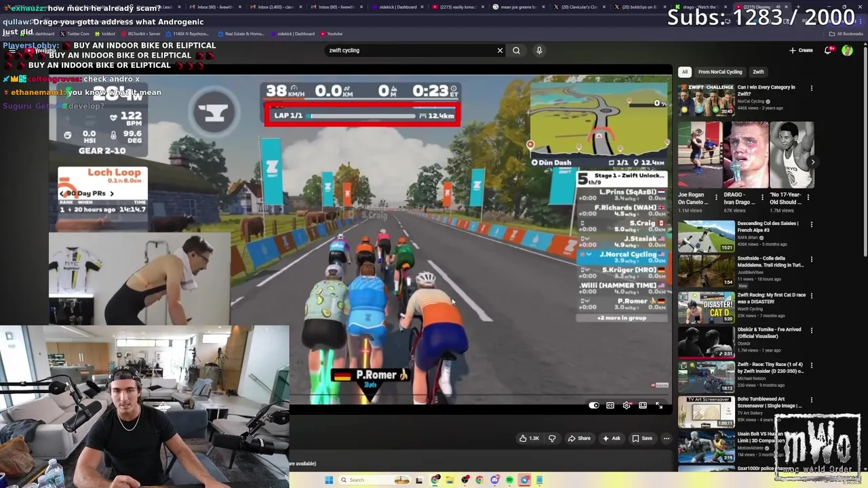
Task: Select the Zwift filter chip
Action: coord(758,72)
